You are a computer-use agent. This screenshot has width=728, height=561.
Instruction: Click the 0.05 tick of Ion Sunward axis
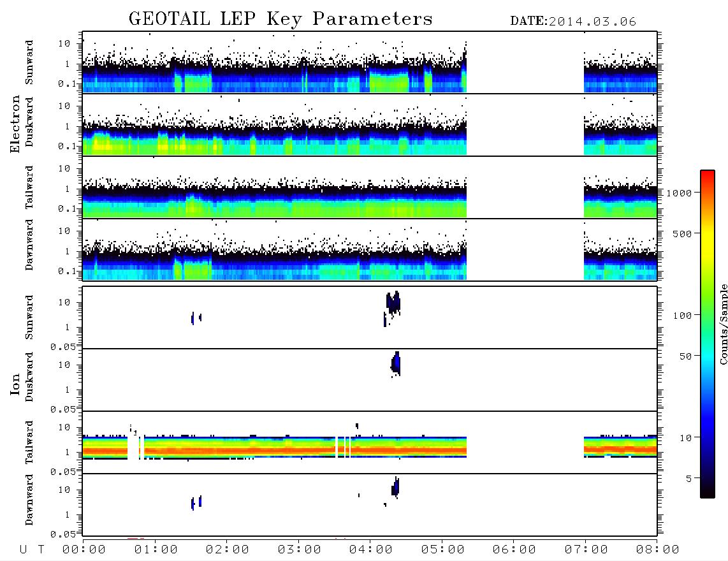62,347
